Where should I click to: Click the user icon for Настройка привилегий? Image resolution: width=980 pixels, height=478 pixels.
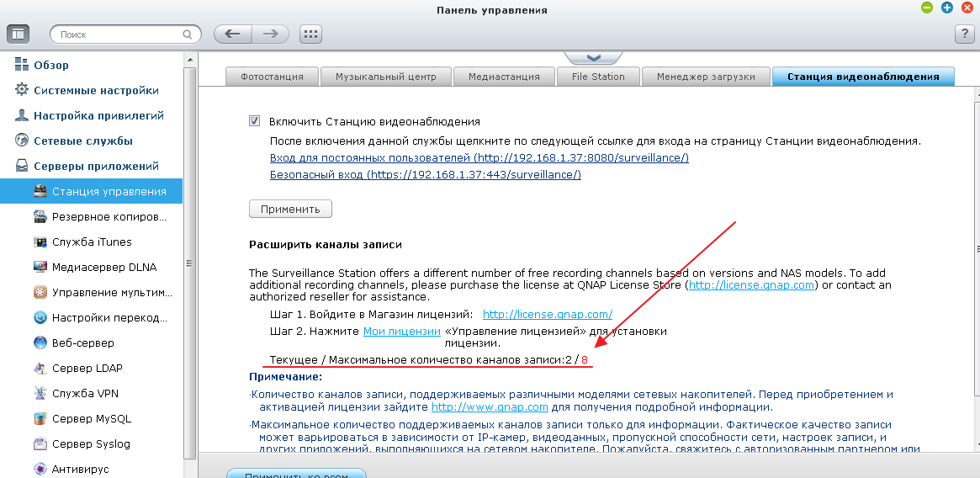(x=22, y=115)
